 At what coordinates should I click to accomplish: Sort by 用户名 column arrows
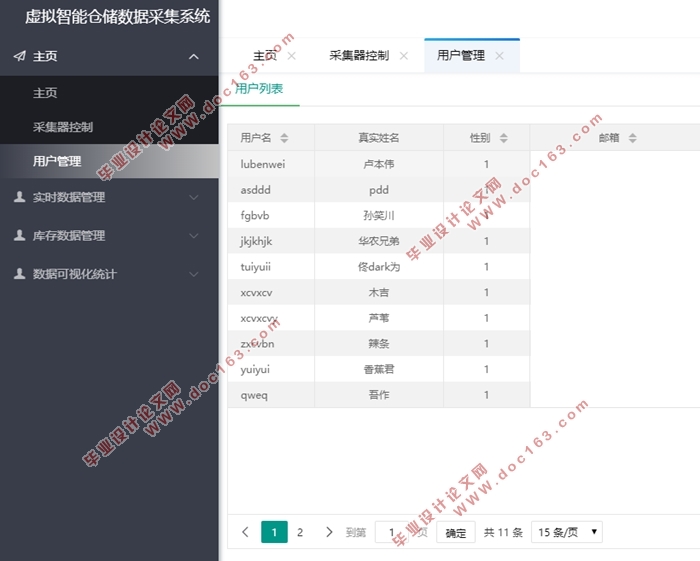point(284,138)
